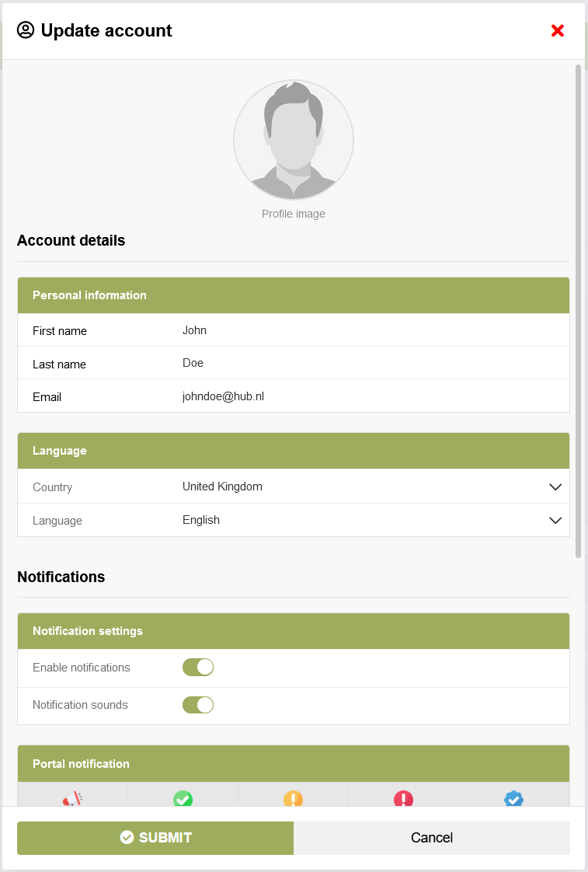This screenshot has width=588, height=872.
Task: Click the dialog's vertical scrollbar
Action: coord(578,311)
